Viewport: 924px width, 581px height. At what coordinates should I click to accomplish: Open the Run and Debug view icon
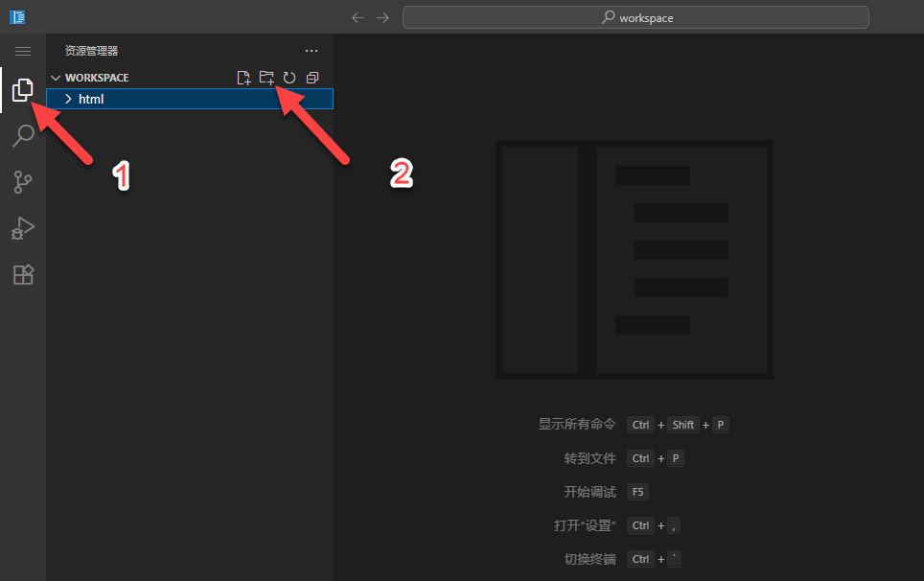(23, 228)
